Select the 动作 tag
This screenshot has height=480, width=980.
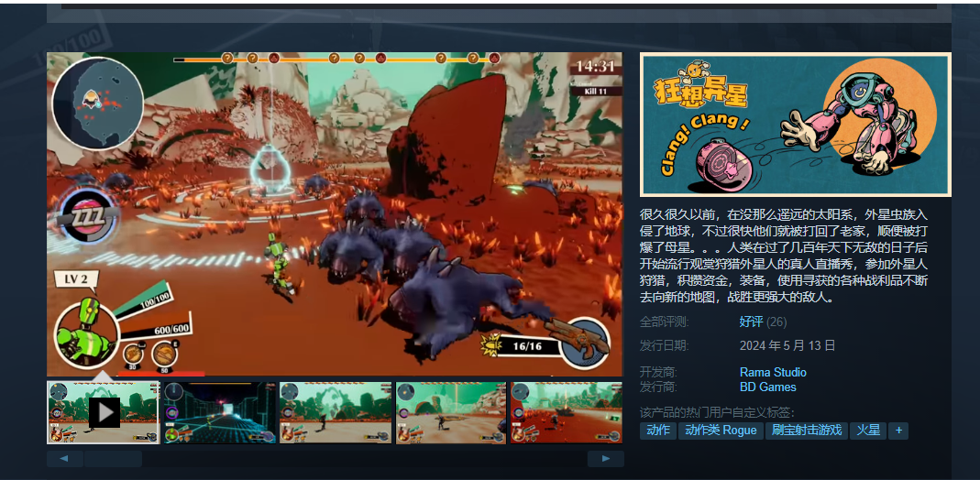[x=658, y=431]
